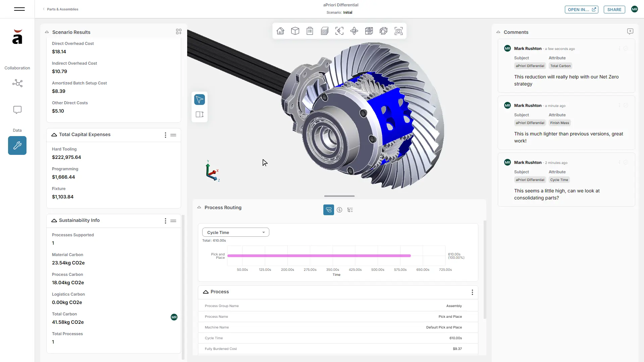Select the Home view icon in viewport toolbar
The height and width of the screenshot is (362, 644).
[280, 31]
